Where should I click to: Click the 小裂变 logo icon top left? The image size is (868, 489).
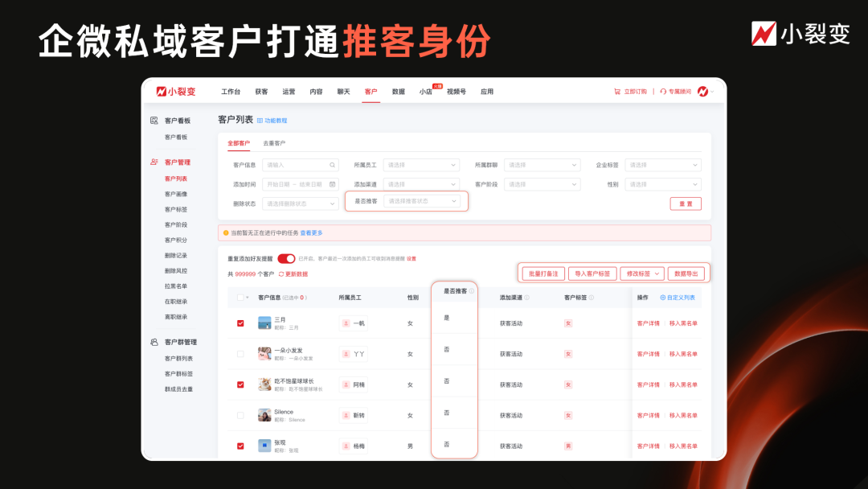pos(160,91)
